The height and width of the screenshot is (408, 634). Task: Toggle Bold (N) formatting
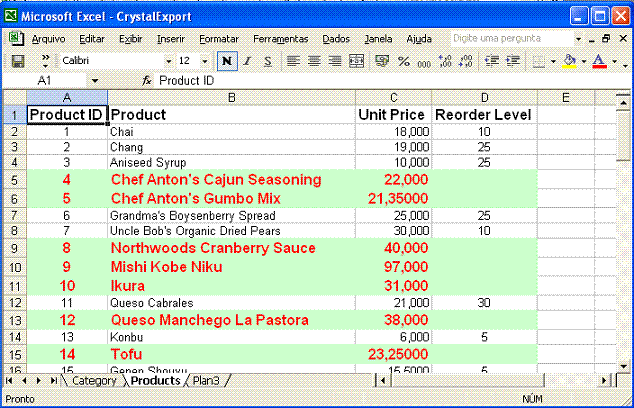point(227,61)
